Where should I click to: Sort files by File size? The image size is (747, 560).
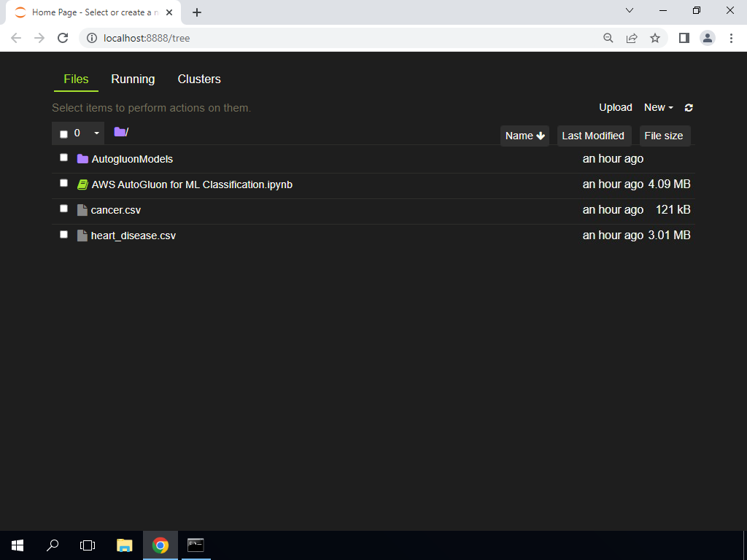point(664,136)
